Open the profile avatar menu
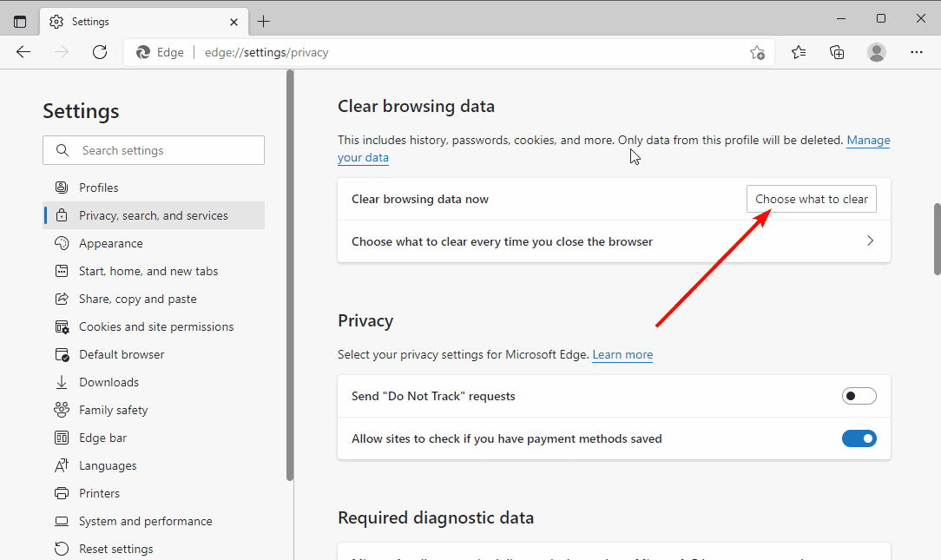Image resolution: width=941 pixels, height=560 pixels. [x=876, y=52]
